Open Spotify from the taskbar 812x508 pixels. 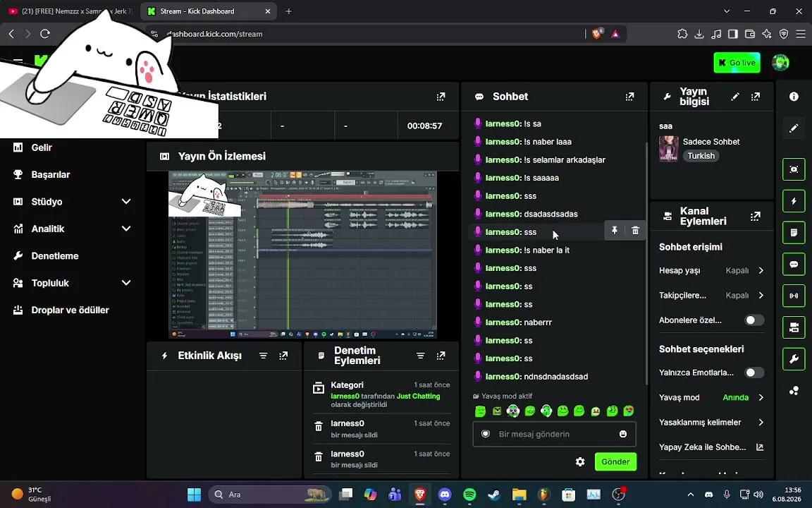pos(469,495)
